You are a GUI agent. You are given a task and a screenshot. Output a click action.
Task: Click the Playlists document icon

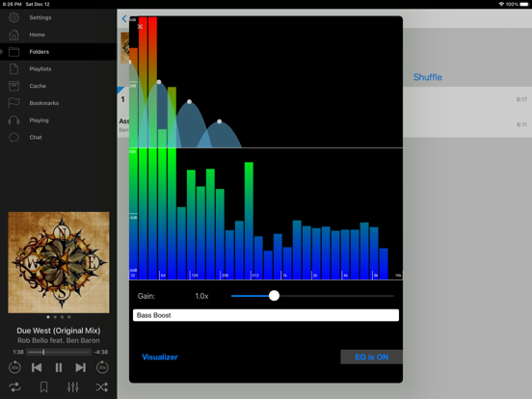tap(13, 68)
